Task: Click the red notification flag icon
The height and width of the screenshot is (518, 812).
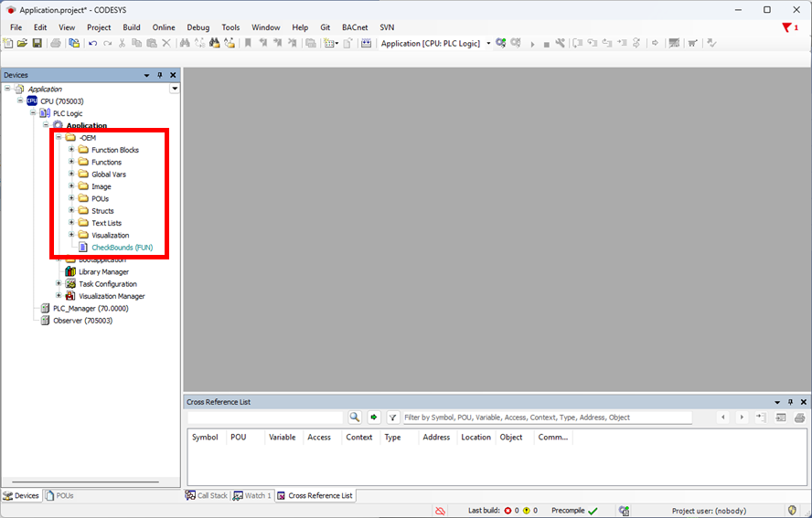Action: (786, 27)
